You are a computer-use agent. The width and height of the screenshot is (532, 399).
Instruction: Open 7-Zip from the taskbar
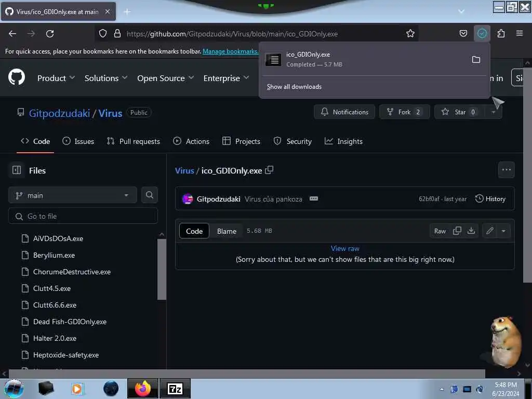[175, 389]
